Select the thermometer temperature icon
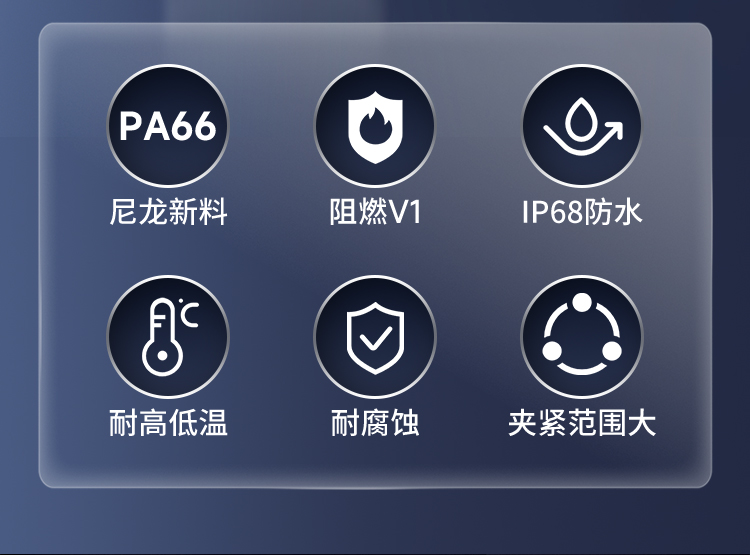The image size is (750, 555). pos(168,337)
